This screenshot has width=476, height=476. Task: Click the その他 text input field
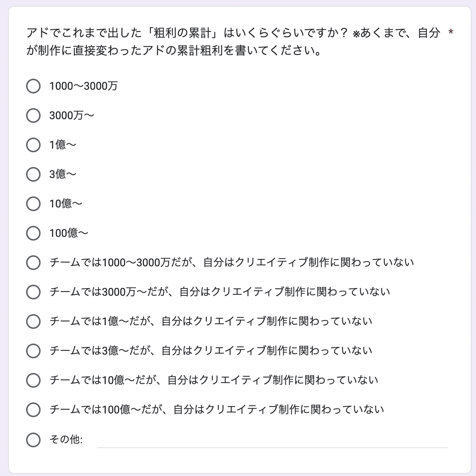272,440
